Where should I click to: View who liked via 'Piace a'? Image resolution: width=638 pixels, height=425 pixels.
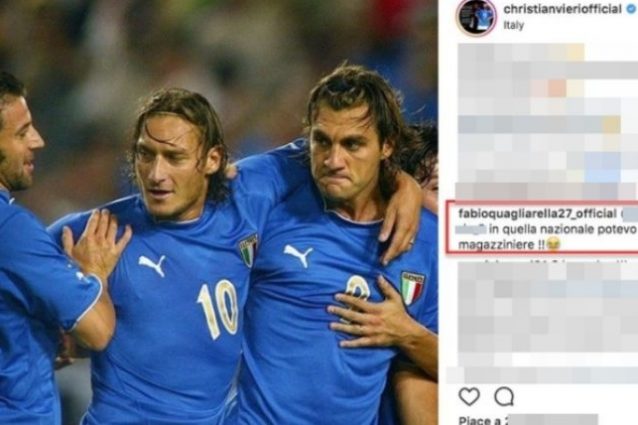coord(475,420)
